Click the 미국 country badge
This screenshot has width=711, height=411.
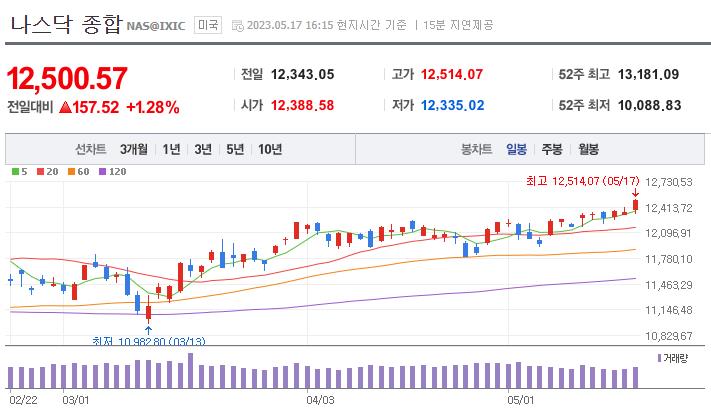point(208,24)
